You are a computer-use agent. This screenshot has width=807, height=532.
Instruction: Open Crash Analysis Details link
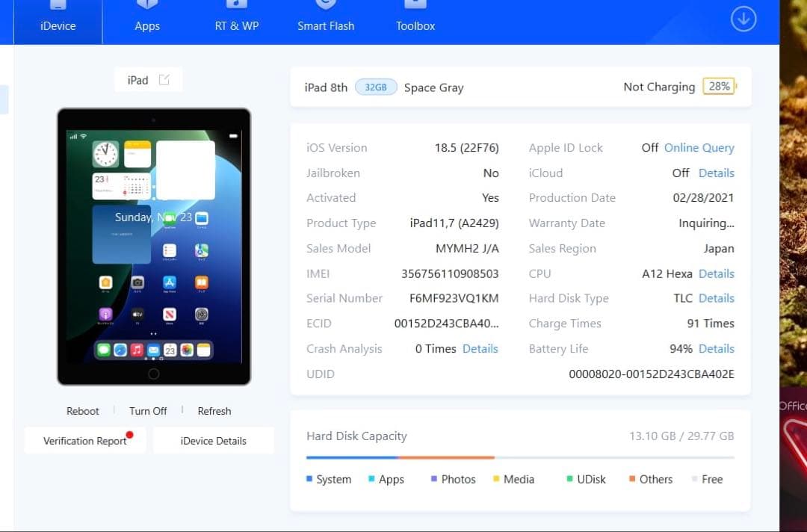pyautogui.click(x=480, y=349)
